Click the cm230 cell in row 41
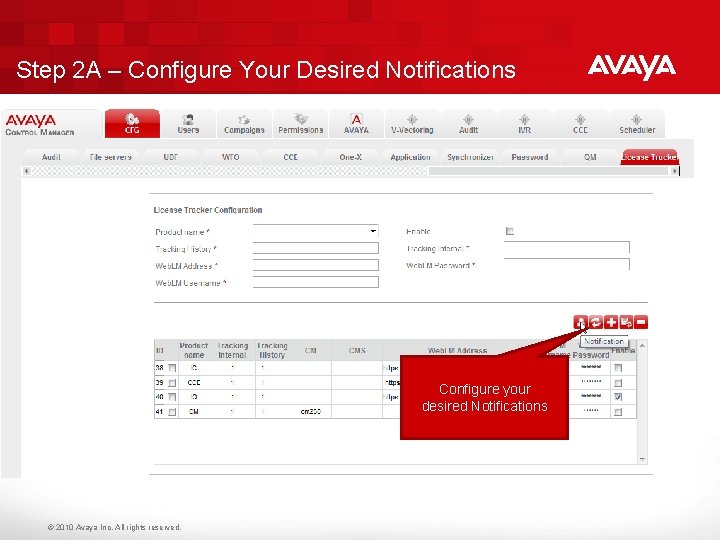The width and height of the screenshot is (720, 540). 310,411
